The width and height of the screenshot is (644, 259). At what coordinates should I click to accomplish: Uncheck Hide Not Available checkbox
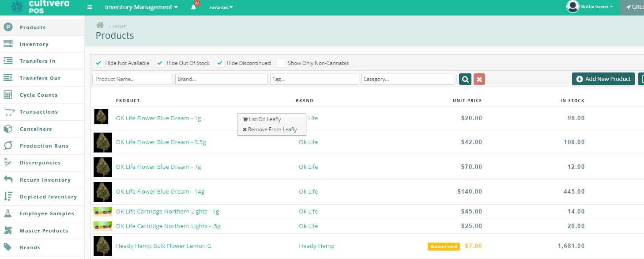99,63
